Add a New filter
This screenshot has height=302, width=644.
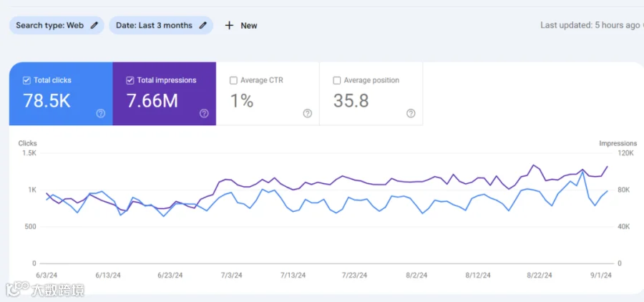[x=241, y=26]
